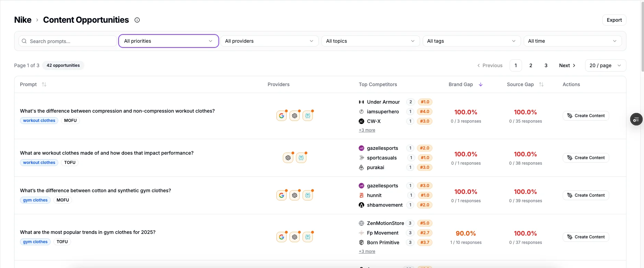Open the All priorities dropdown
The width and height of the screenshot is (644, 268).
(168, 41)
